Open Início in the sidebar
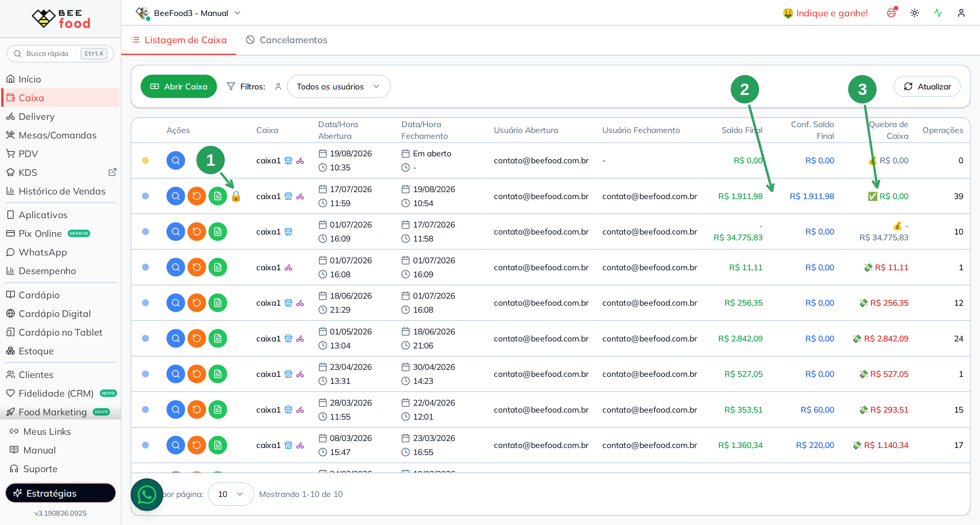980x525 pixels. coord(60,79)
